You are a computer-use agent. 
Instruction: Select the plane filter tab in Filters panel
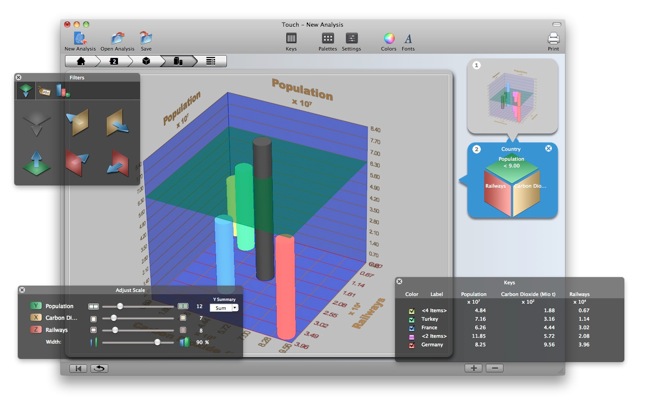pos(26,91)
